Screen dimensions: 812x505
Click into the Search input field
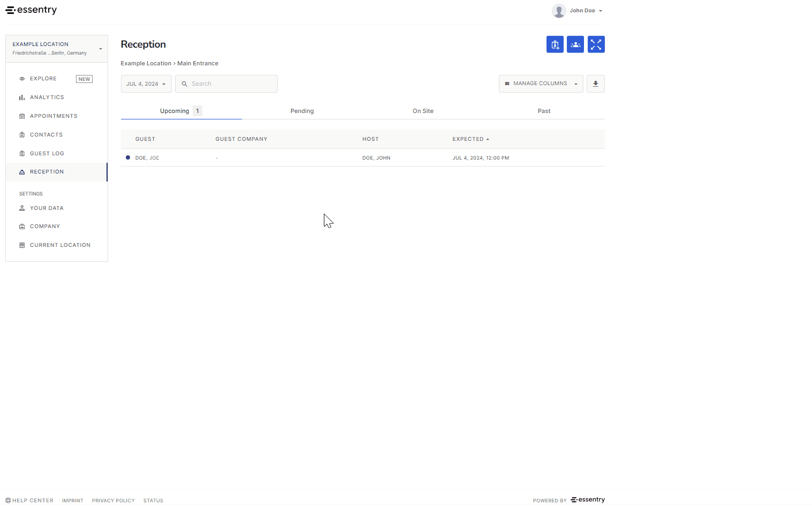[x=226, y=84]
